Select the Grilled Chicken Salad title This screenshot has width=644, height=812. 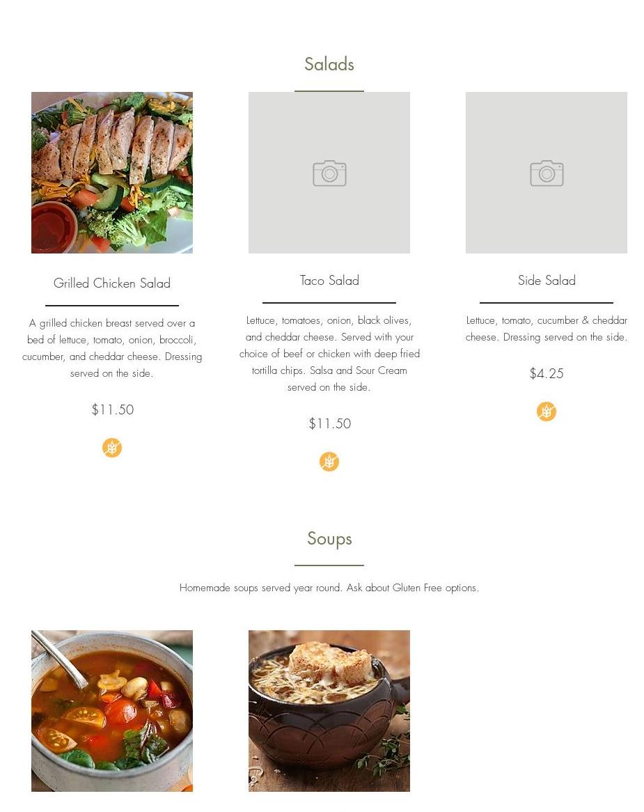coord(112,283)
